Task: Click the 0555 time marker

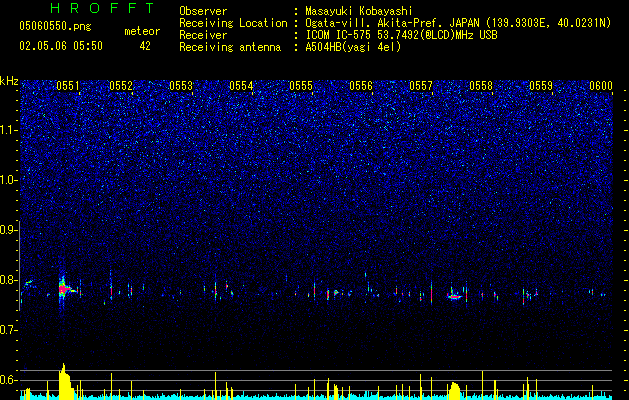Action: click(x=301, y=86)
